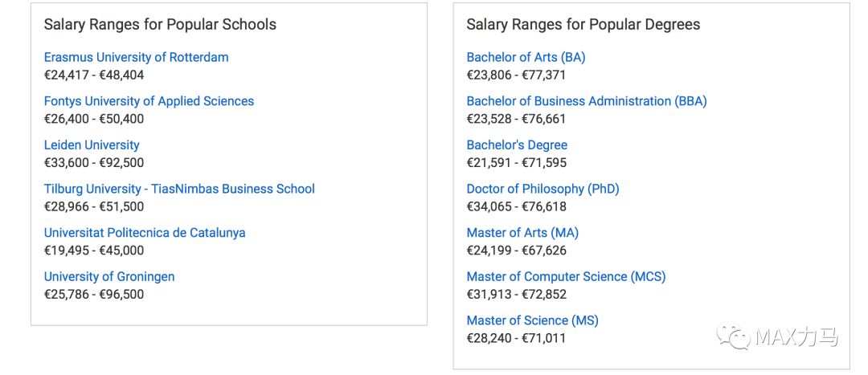Click the University of Groningen link
The image size is (868, 375).
click(x=109, y=276)
